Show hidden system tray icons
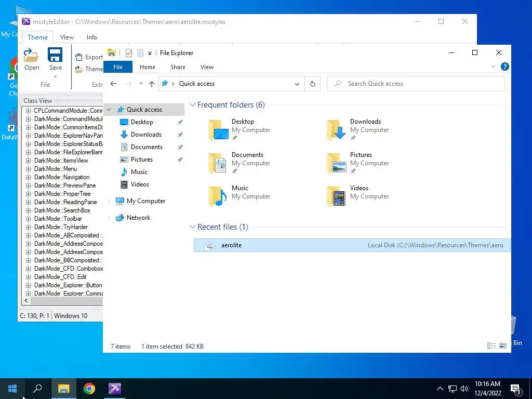Viewport: 532px width, 399px height. (440, 389)
